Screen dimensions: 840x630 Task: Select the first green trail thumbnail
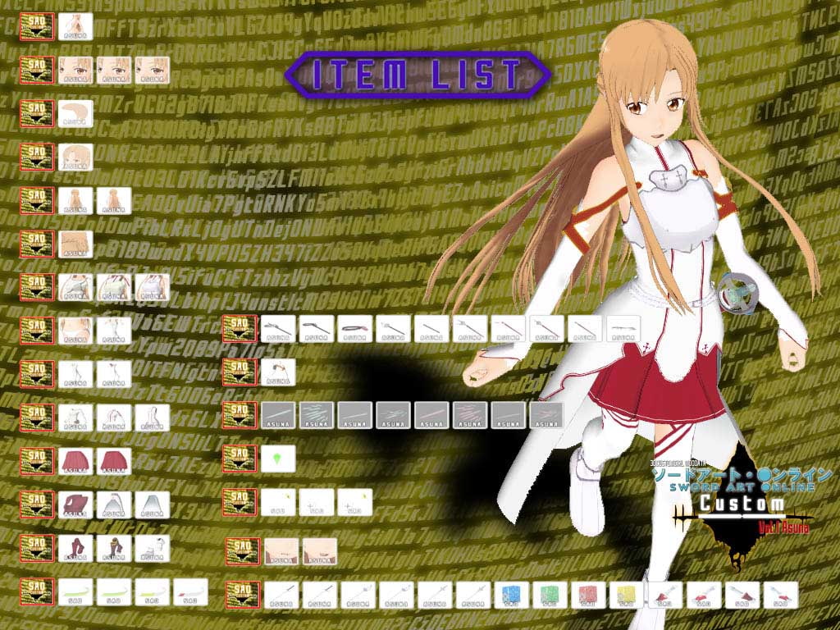[75, 592]
